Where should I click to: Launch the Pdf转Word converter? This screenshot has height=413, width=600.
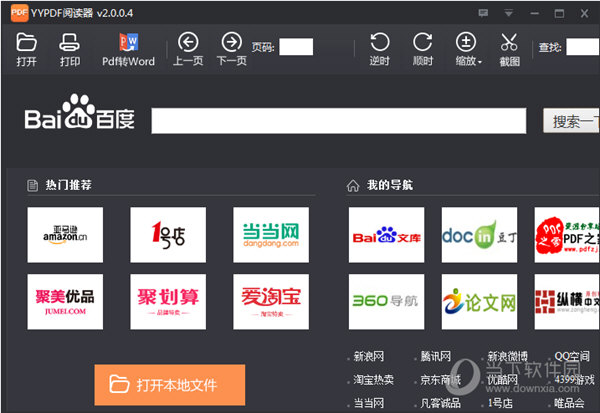pos(129,50)
